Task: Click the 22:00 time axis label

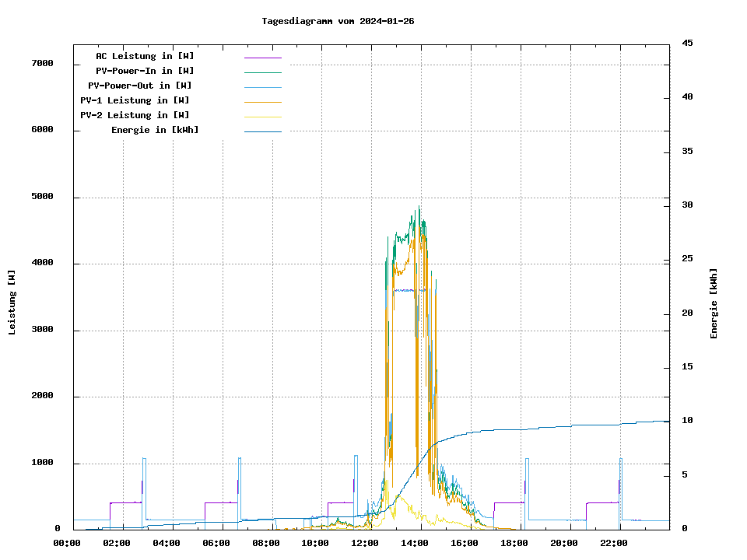Action: [x=615, y=543]
